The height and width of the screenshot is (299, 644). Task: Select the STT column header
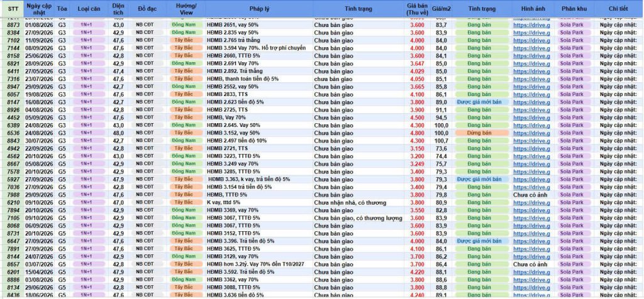pyautogui.click(x=13, y=9)
